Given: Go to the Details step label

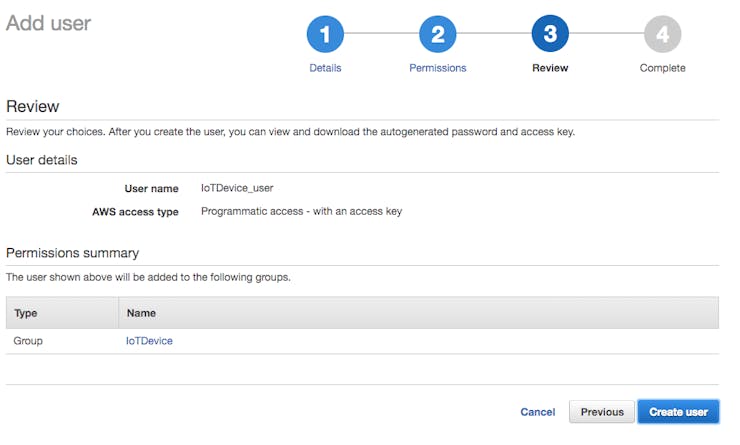Looking at the screenshot, I should click(x=325, y=68).
